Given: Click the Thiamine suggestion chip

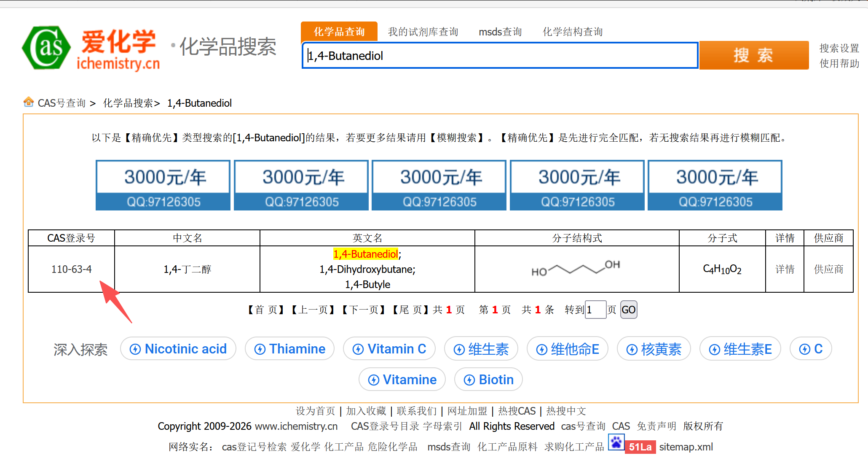Looking at the screenshot, I should tap(289, 349).
